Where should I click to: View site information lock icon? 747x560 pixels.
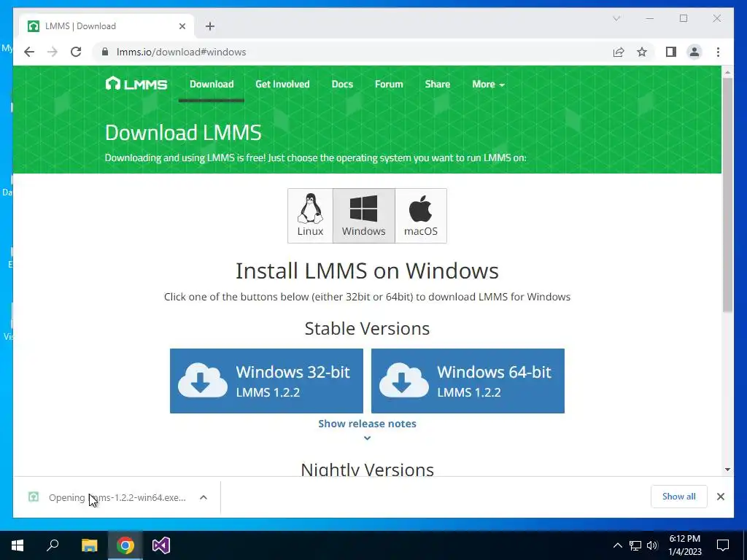click(x=105, y=52)
